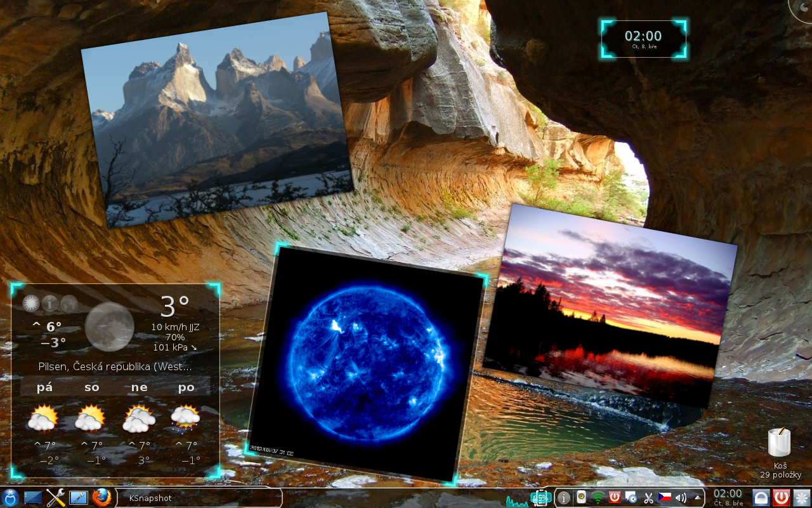Open the green Wi-Fi network indicator
The height and width of the screenshot is (508, 812).
(x=598, y=498)
